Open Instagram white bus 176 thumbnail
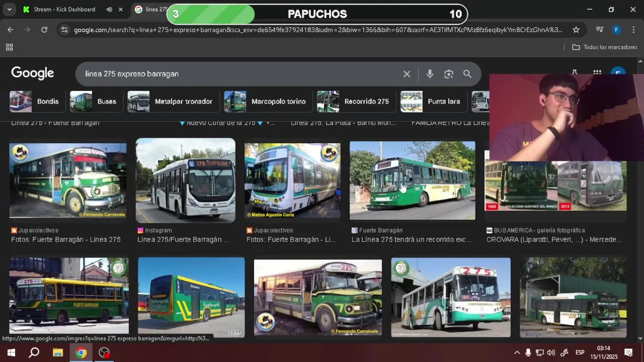 click(x=185, y=180)
